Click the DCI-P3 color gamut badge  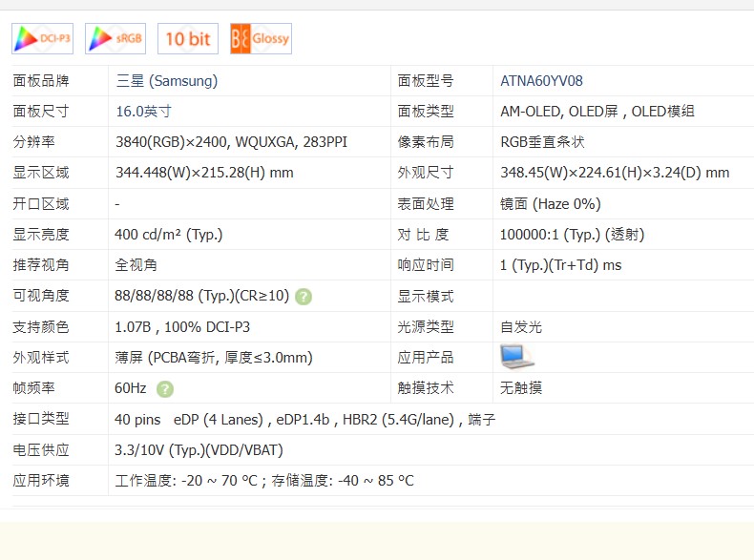click(x=42, y=39)
